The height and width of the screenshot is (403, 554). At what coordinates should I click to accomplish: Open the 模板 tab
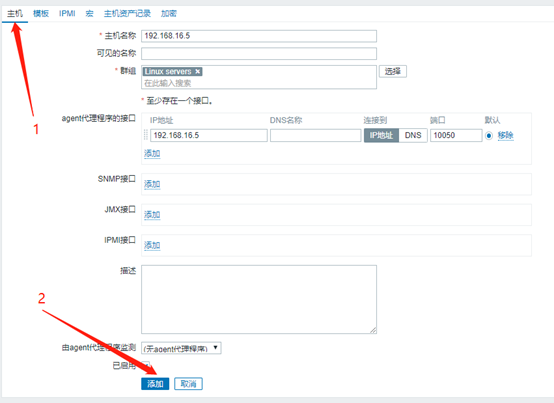coord(41,14)
